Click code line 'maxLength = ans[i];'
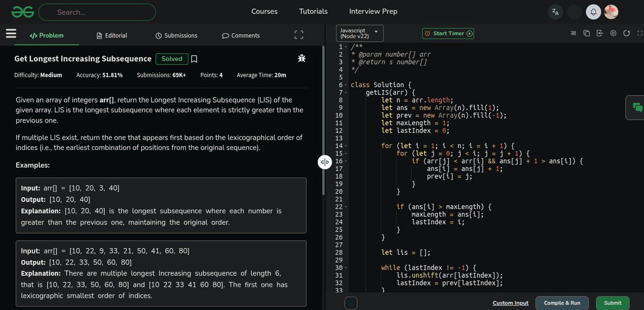644x310 pixels. (x=448, y=214)
